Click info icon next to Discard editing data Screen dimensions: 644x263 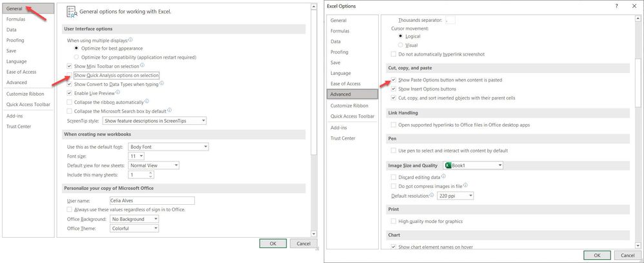(443, 177)
